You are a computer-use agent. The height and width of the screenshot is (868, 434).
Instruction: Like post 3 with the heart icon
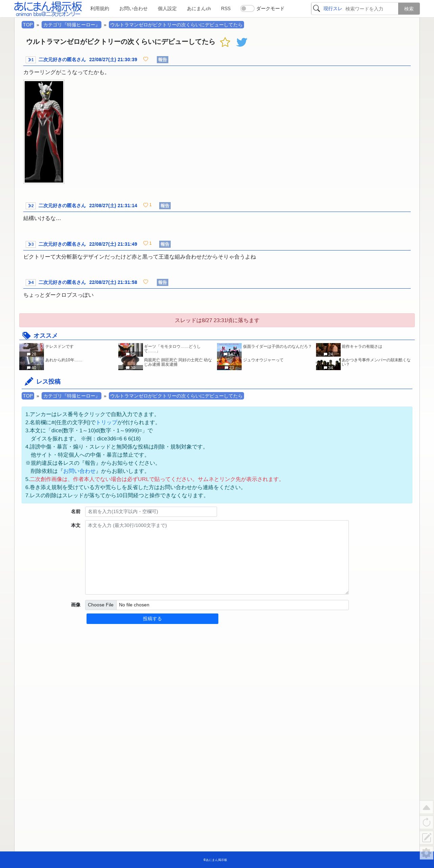[x=146, y=243]
